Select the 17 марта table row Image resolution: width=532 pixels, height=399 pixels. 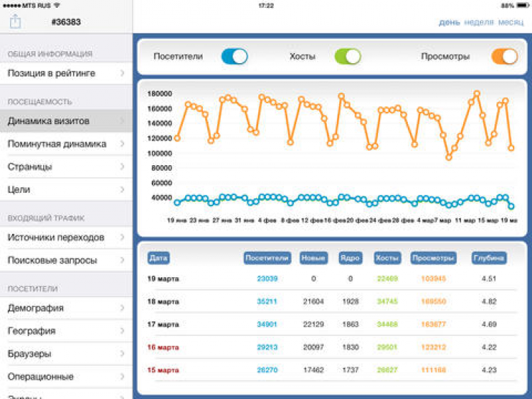pyautogui.click(x=333, y=324)
